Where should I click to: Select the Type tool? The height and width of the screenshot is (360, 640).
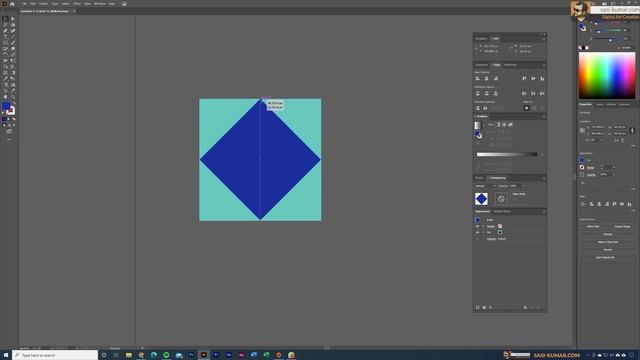(x=5, y=37)
